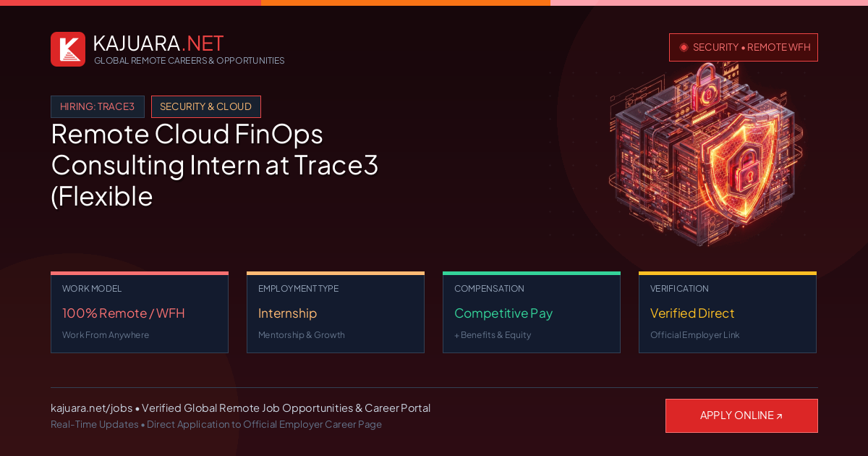Click 'Official Employer Link' caption
Image resolution: width=868 pixels, height=456 pixels.
click(x=694, y=335)
